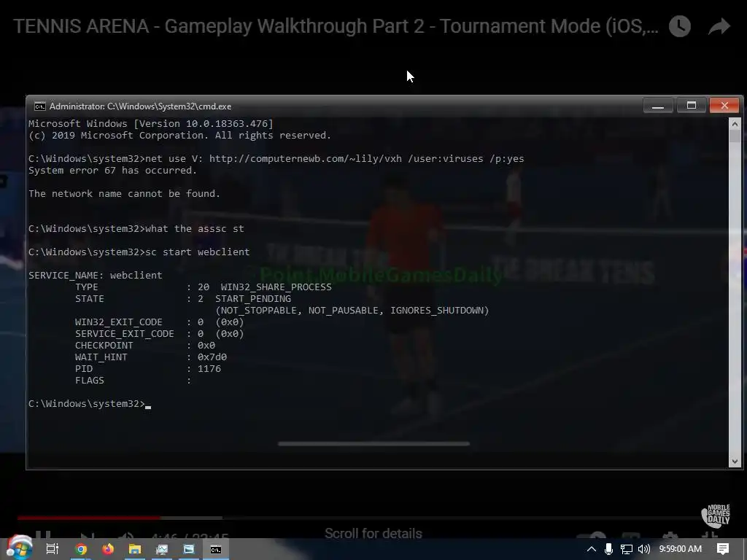Seek on the YouTube red progress bar
Viewport: 747px width, 560px height.
point(88,517)
